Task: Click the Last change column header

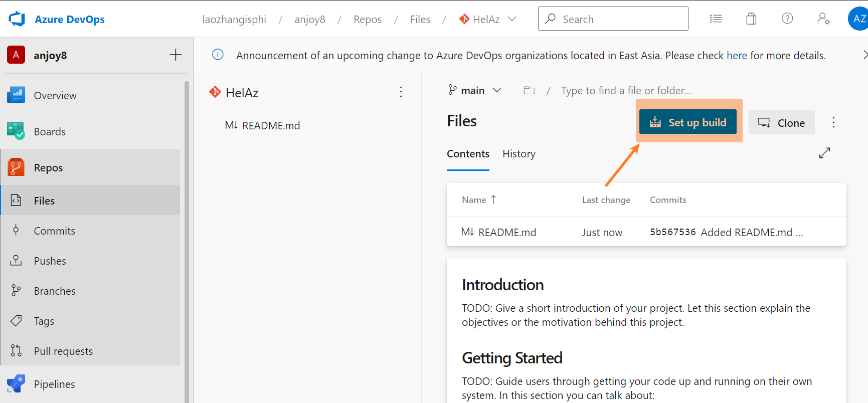Action: coord(606,199)
